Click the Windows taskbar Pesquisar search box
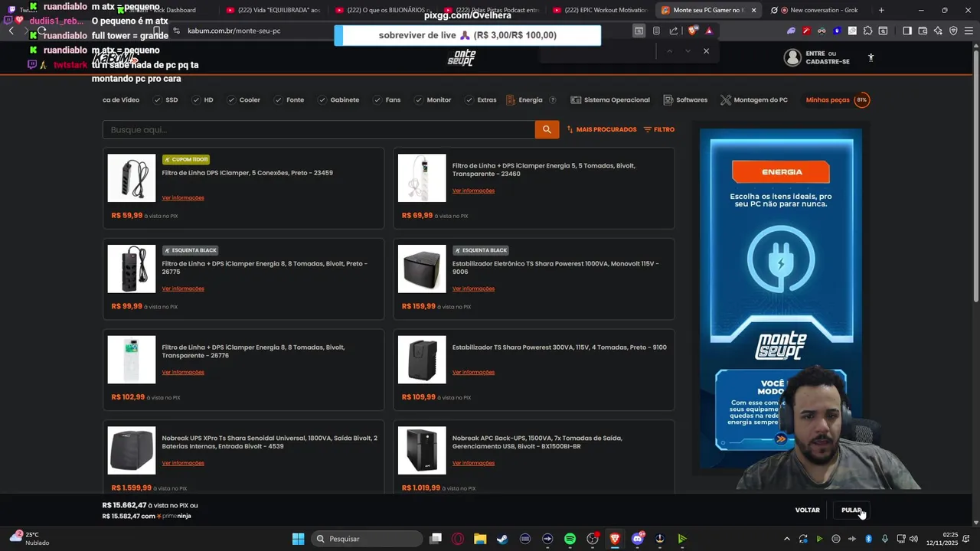This screenshot has width=980, height=551. point(367,539)
